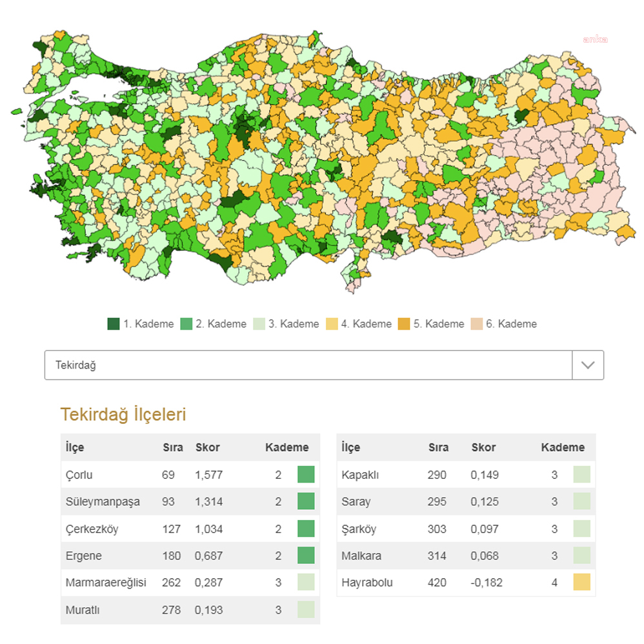The height and width of the screenshot is (644, 644).
Task: Select the Ergene district name
Action: 84,556
